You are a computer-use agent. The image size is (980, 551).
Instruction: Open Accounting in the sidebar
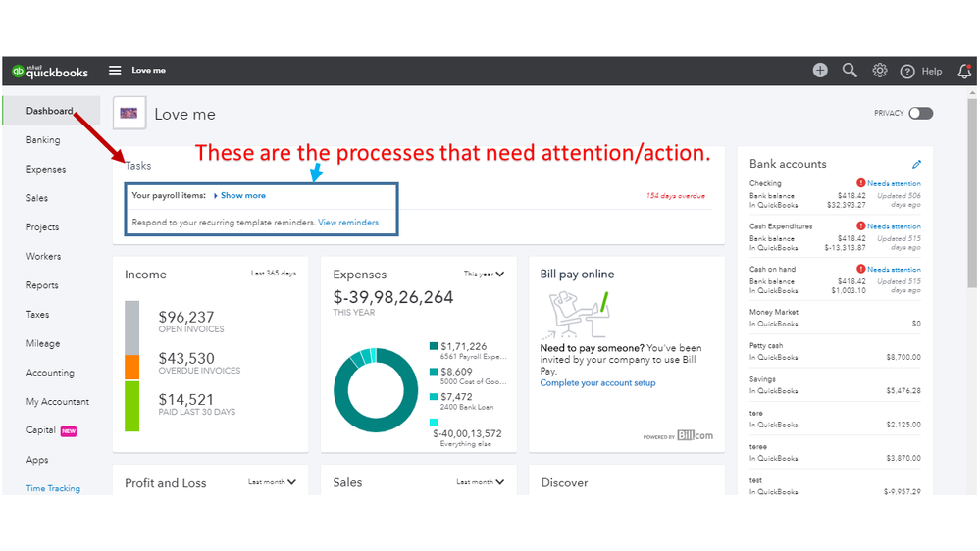pyautogui.click(x=50, y=373)
